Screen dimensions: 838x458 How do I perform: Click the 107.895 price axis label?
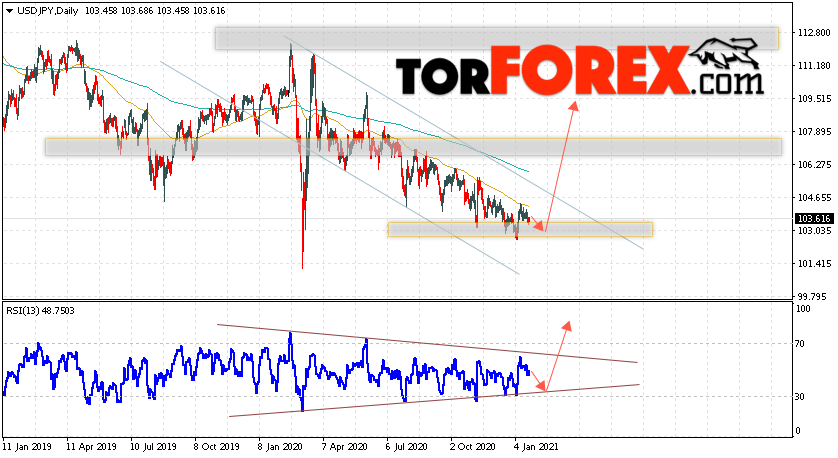(814, 132)
